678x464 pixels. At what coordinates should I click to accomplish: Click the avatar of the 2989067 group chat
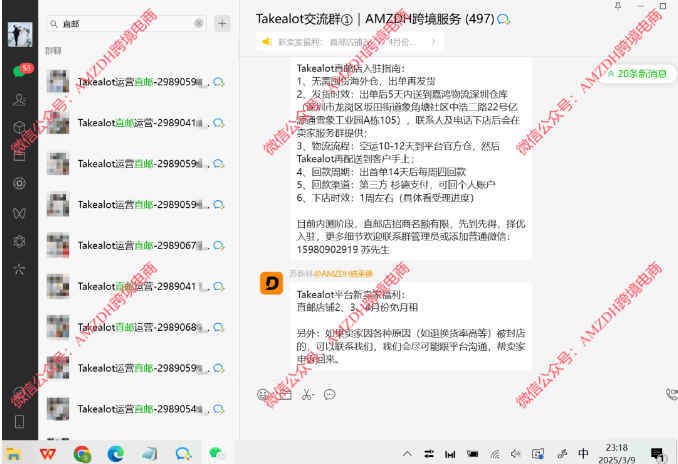click(x=58, y=245)
